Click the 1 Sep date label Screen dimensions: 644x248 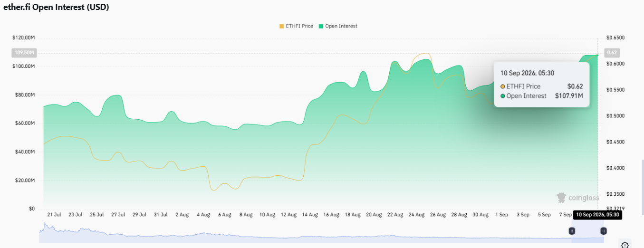click(501, 215)
